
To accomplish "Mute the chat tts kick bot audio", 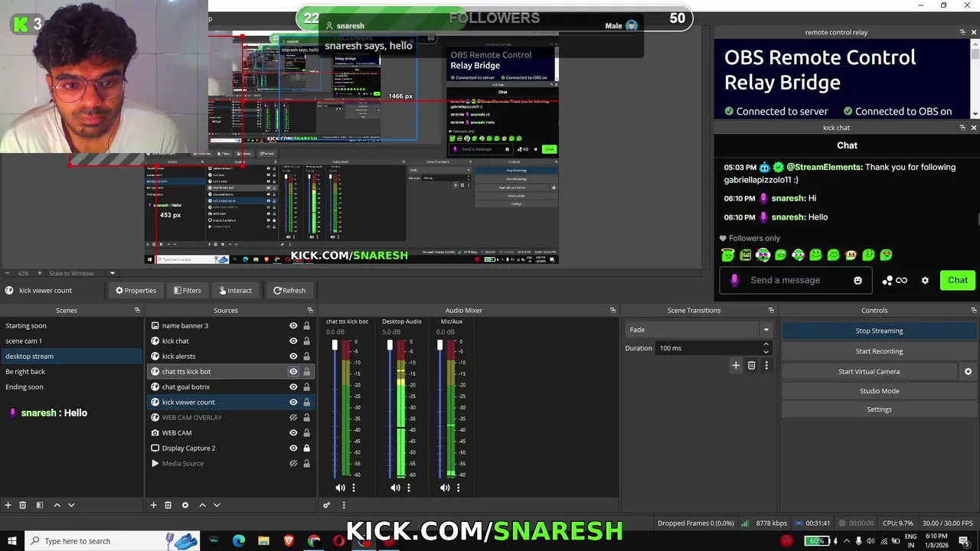I will coord(340,487).
